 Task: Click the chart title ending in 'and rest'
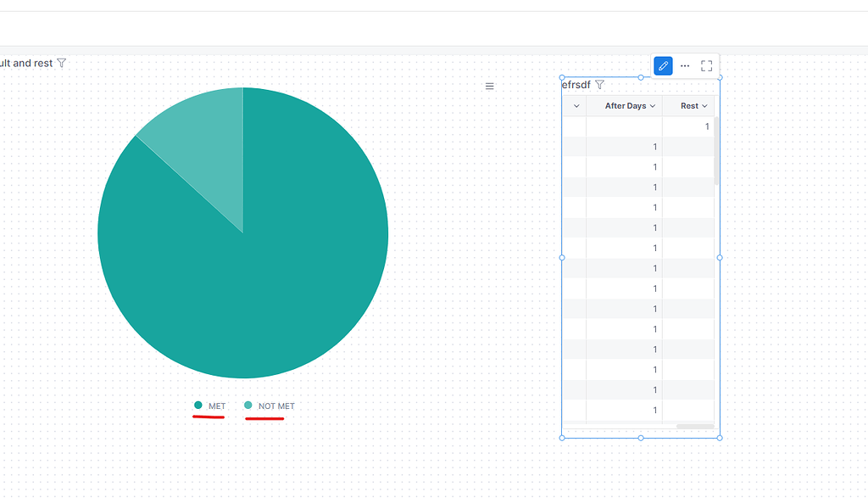(25, 63)
